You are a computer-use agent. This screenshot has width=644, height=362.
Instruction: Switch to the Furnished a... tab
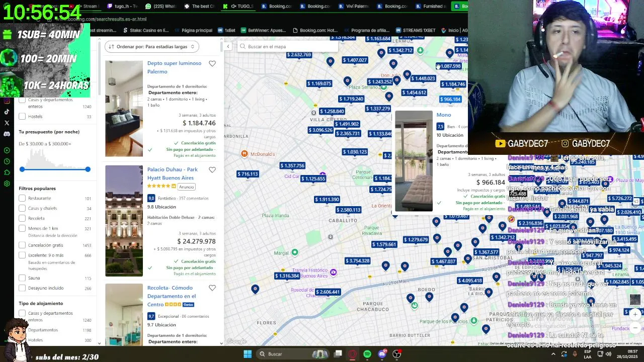430,7
